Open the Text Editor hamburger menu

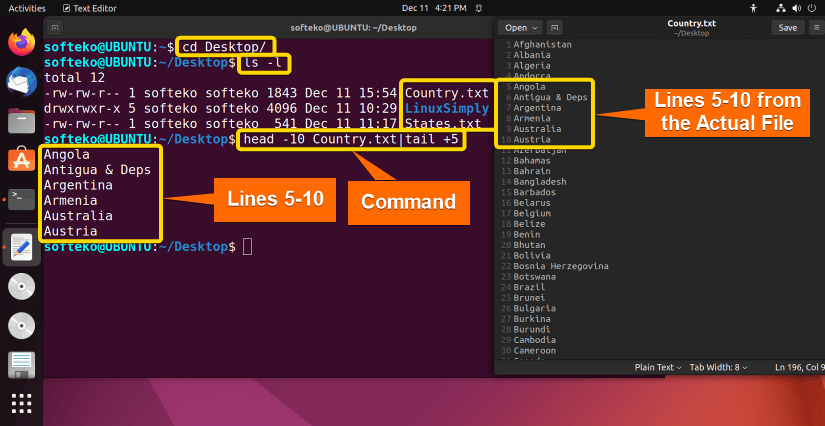click(816, 28)
